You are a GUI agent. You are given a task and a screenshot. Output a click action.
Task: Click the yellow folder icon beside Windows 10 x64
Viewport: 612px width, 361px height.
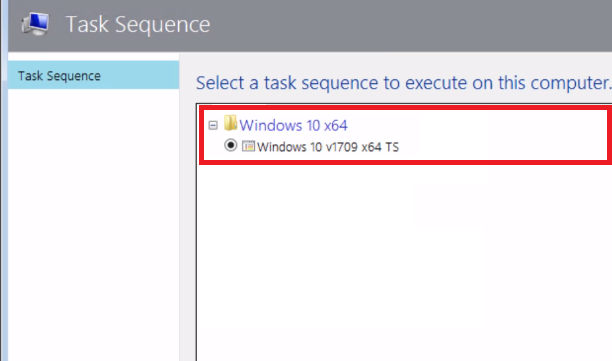230,123
